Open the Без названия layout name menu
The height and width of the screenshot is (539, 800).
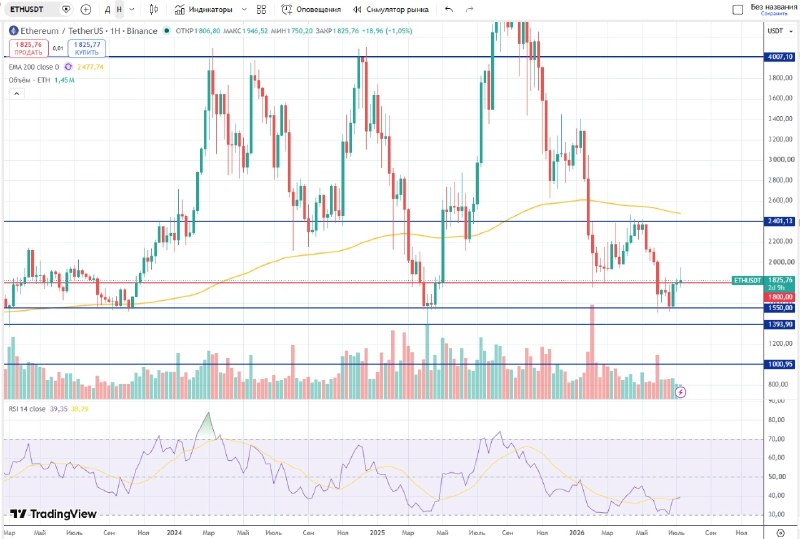click(x=773, y=7)
